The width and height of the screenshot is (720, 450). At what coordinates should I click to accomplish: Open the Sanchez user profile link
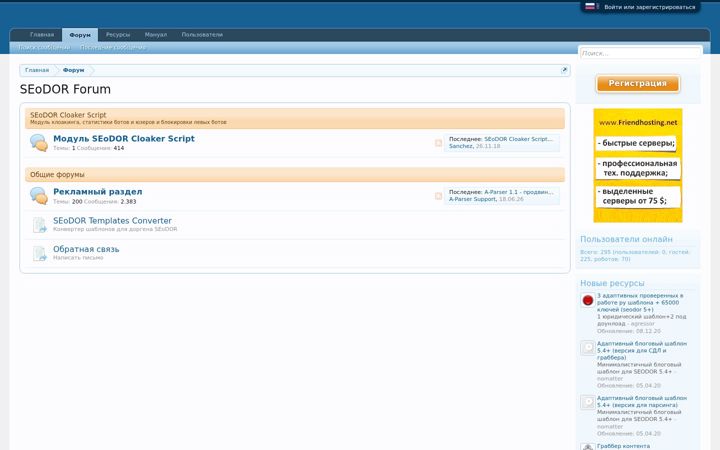tap(461, 146)
